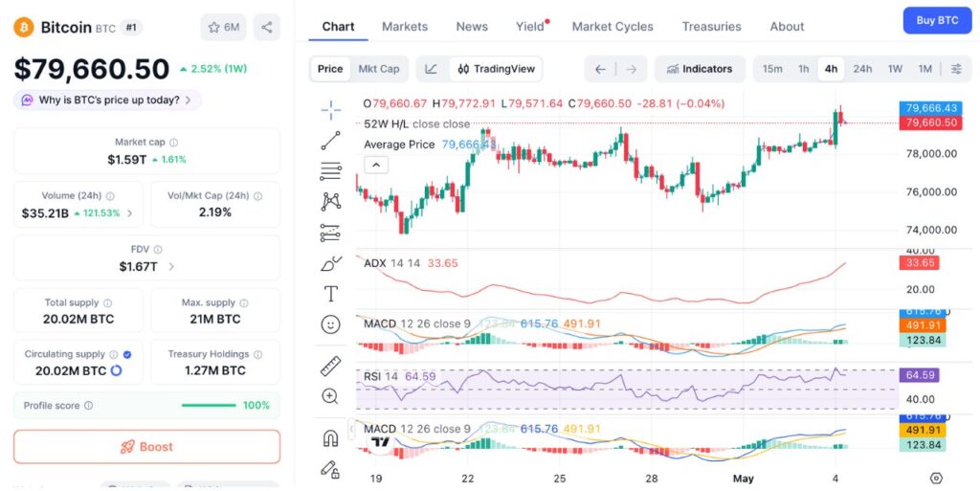
Task: Select the text annotation tool
Action: (330, 294)
